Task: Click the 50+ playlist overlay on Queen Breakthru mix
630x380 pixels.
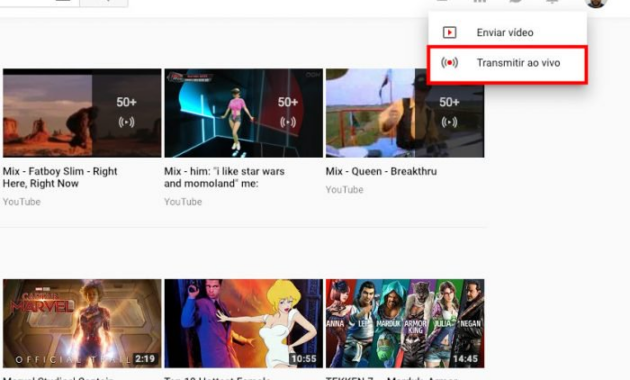Action: click(x=449, y=113)
